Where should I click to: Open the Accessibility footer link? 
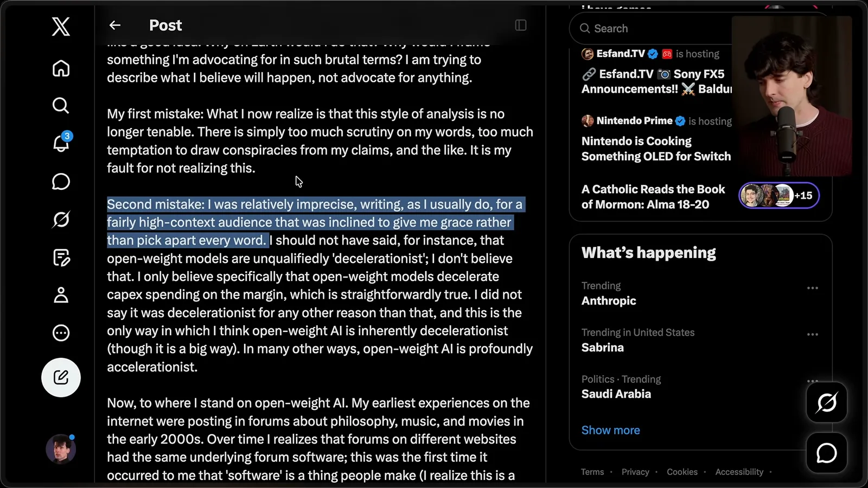[739, 472]
